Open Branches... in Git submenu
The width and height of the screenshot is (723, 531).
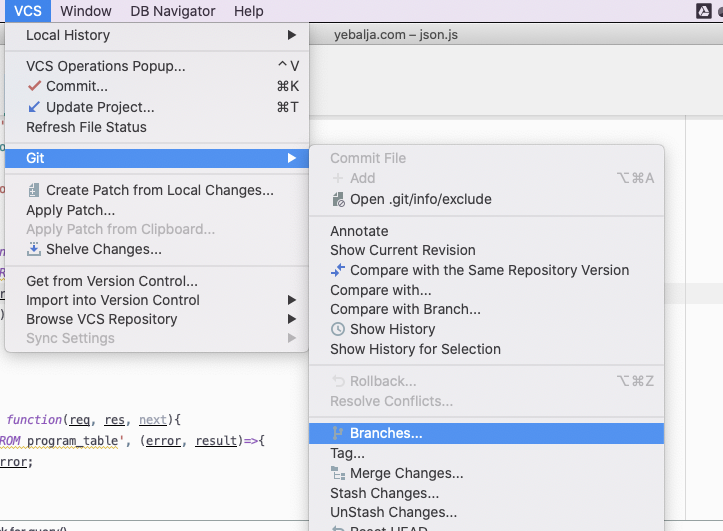point(486,433)
